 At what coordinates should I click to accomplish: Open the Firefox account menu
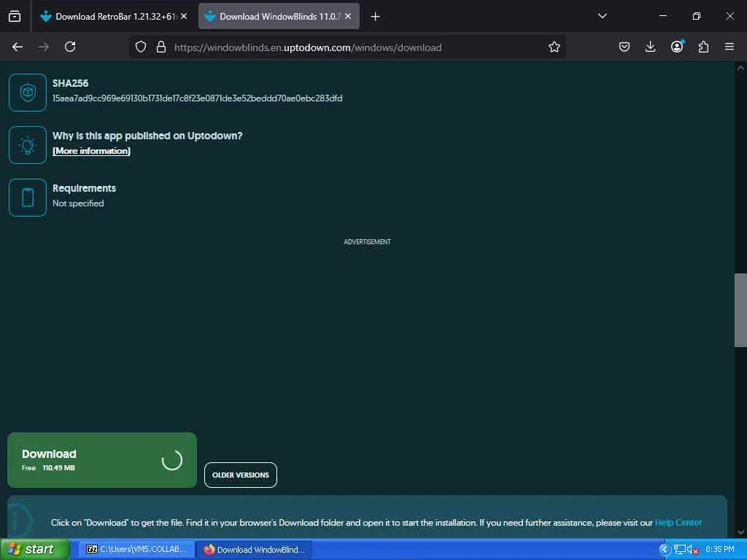click(x=677, y=46)
